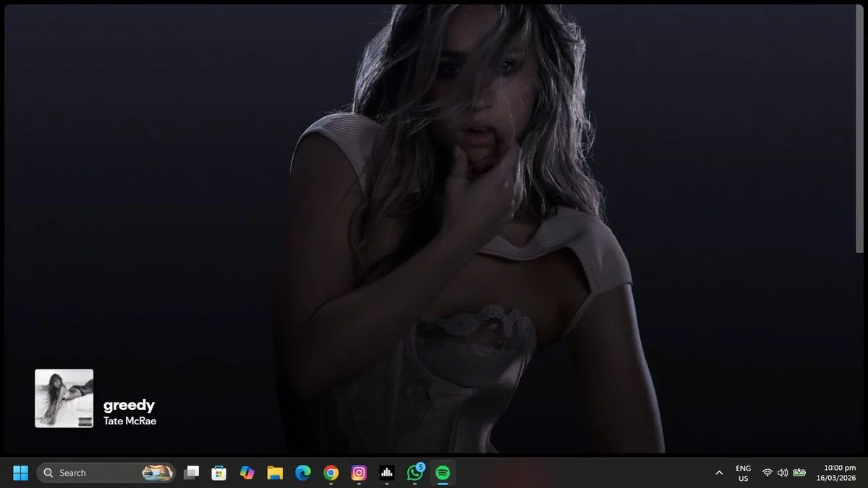Launch Microsoft Edge from the taskbar
This screenshot has height=488, width=868.
click(303, 473)
